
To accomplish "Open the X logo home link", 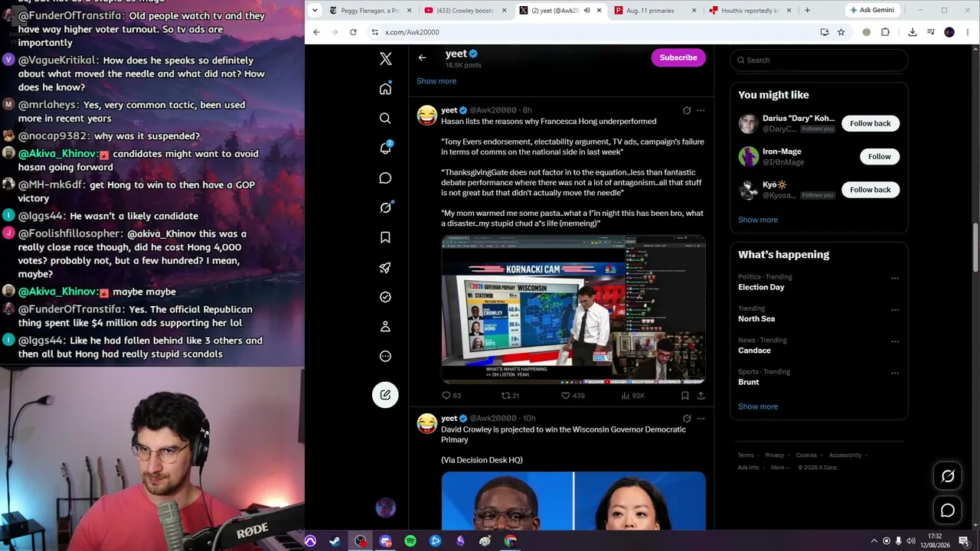I will [385, 59].
